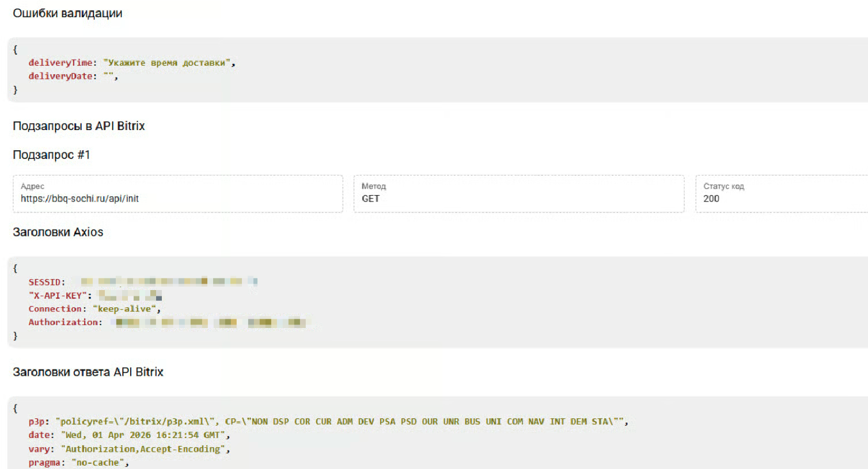Click the blurred SESSID value

(168, 281)
